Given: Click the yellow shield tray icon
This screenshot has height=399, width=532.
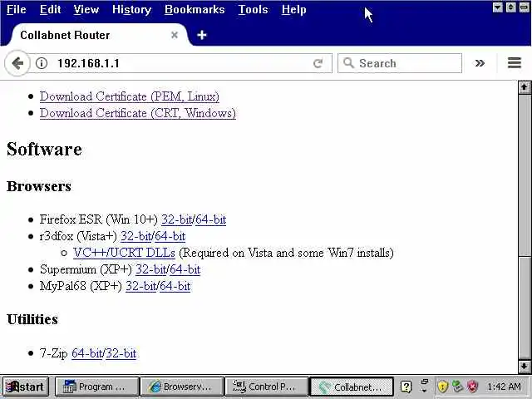Looking at the screenshot, I should click(x=443, y=387).
